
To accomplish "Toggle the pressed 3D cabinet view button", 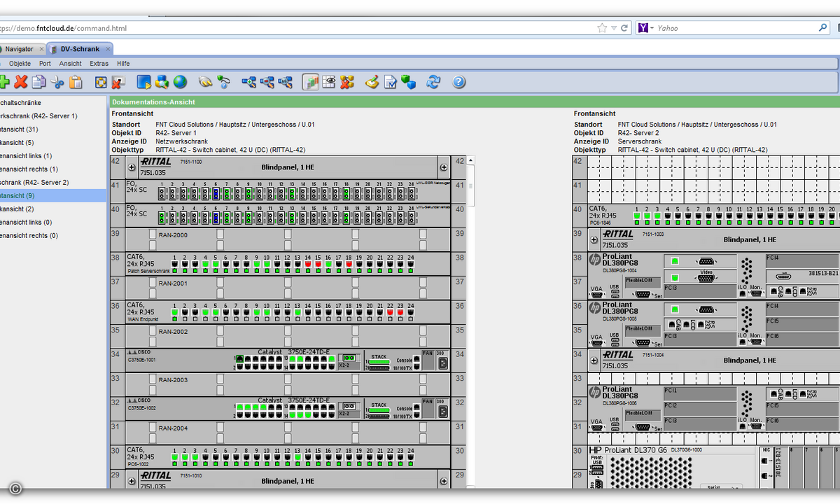I will pyautogui.click(x=311, y=82).
